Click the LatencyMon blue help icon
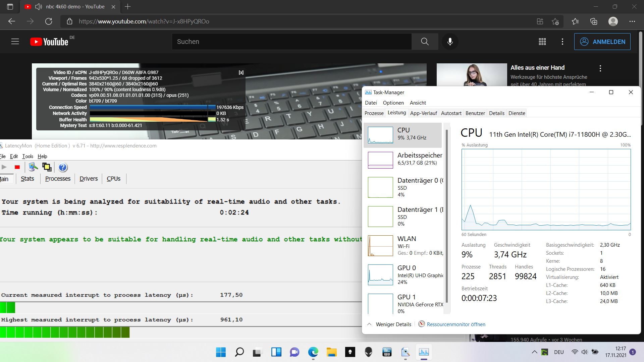644x362 pixels. 63,167
